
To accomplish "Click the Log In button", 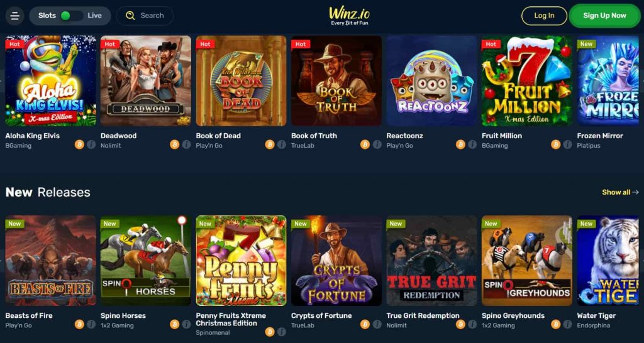I will pyautogui.click(x=544, y=16).
